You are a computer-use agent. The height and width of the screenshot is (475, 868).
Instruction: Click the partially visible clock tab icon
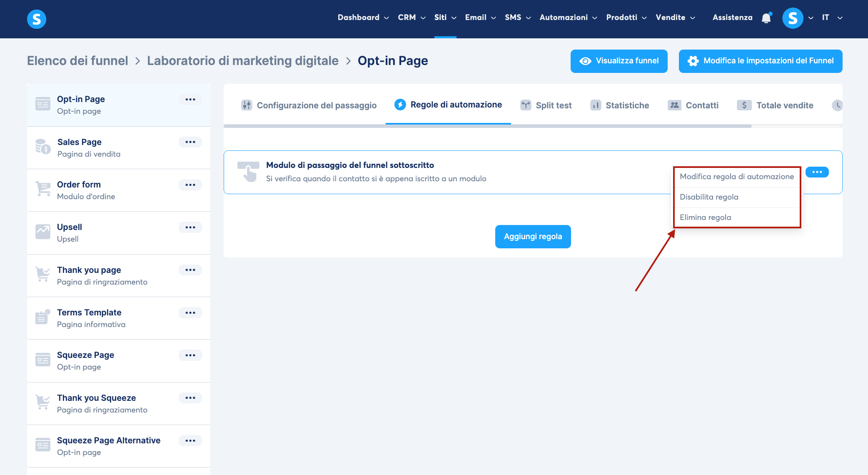coord(837,105)
